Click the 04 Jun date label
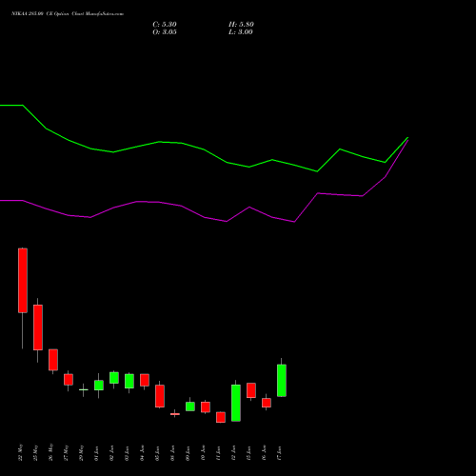This screenshot has width=476, height=476. [143, 453]
